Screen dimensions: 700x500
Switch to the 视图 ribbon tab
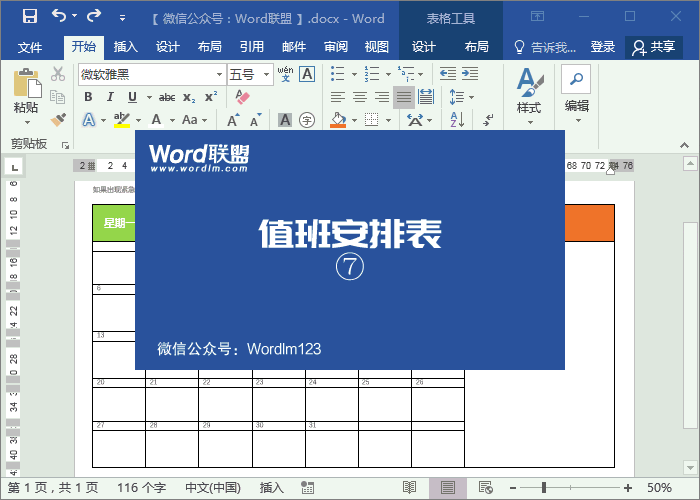pyautogui.click(x=377, y=47)
